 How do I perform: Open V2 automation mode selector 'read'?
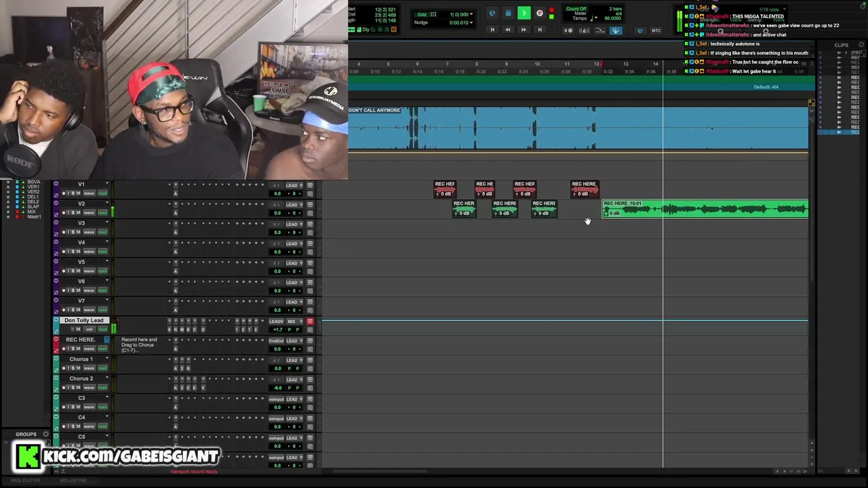(x=102, y=213)
